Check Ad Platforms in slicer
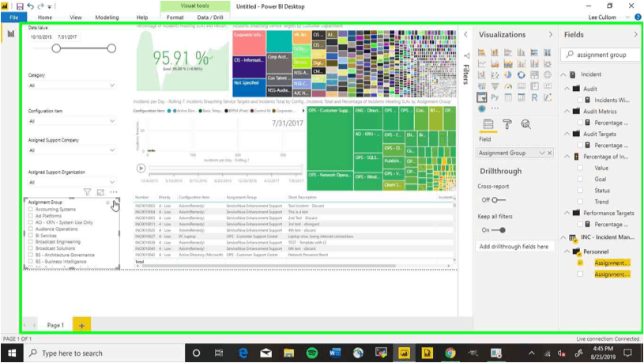The height and width of the screenshot is (363, 644). click(30, 216)
